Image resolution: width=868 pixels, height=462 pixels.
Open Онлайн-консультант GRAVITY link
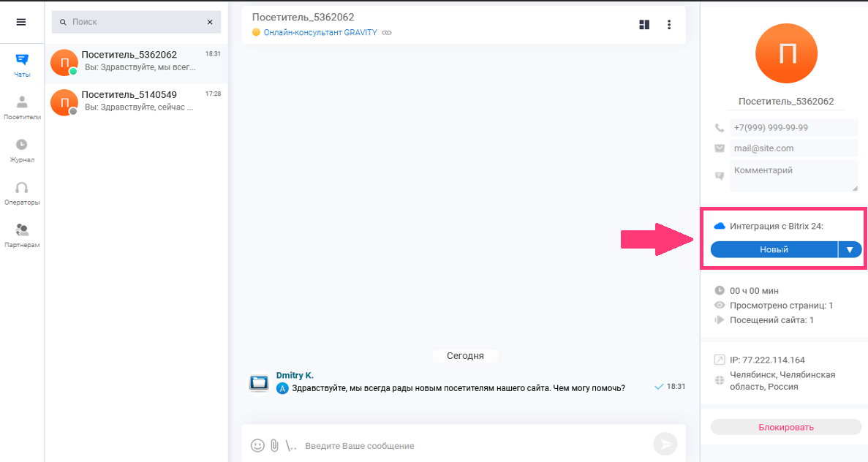[320, 32]
